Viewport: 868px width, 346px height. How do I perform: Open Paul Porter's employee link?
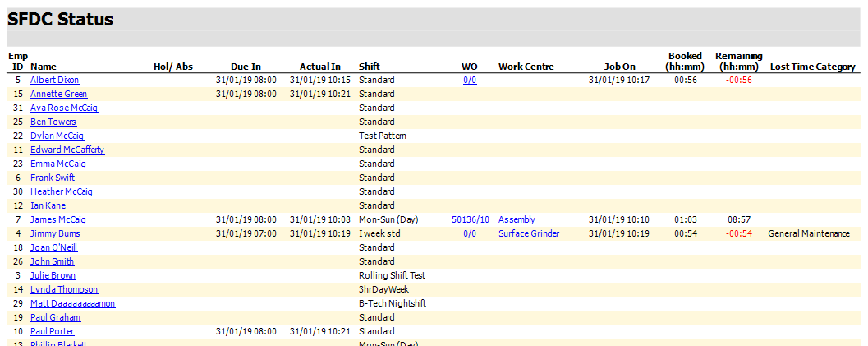point(52,331)
